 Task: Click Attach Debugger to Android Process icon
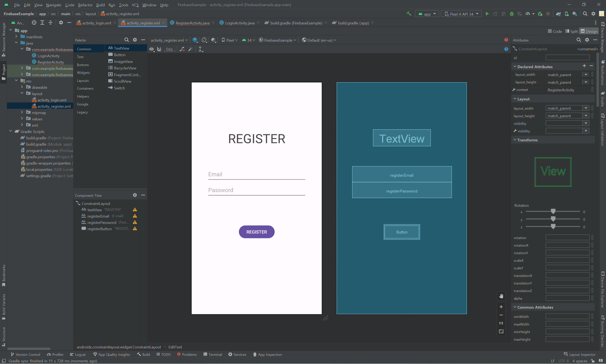point(540,14)
